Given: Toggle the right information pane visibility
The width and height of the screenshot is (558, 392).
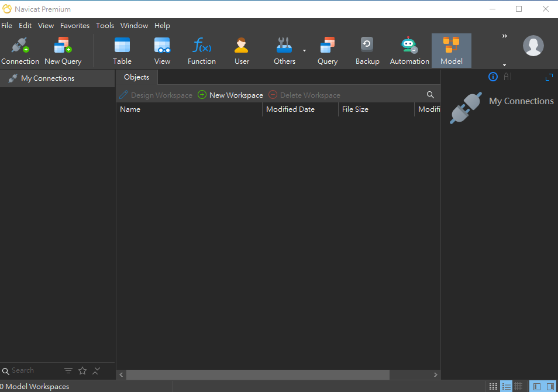Looking at the screenshot, I should point(550,386).
